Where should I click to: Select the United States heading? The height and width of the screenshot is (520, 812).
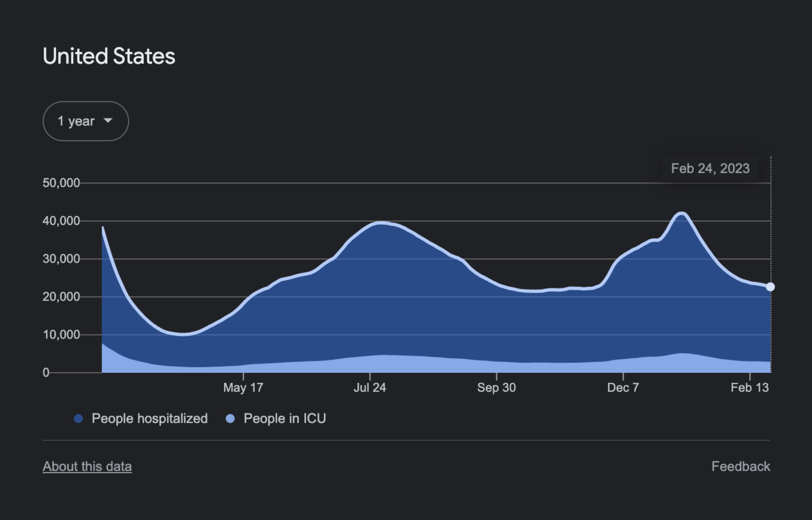coord(109,55)
